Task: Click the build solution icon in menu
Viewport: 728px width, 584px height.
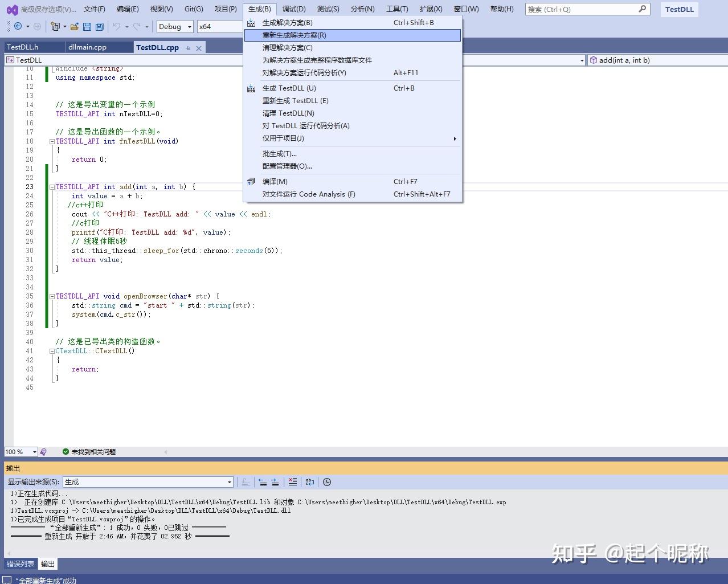Action: 251,23
